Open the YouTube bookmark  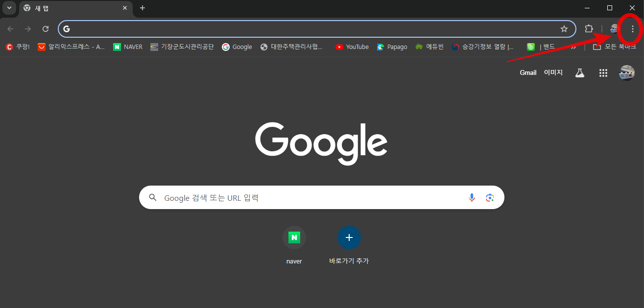(352, 47)
